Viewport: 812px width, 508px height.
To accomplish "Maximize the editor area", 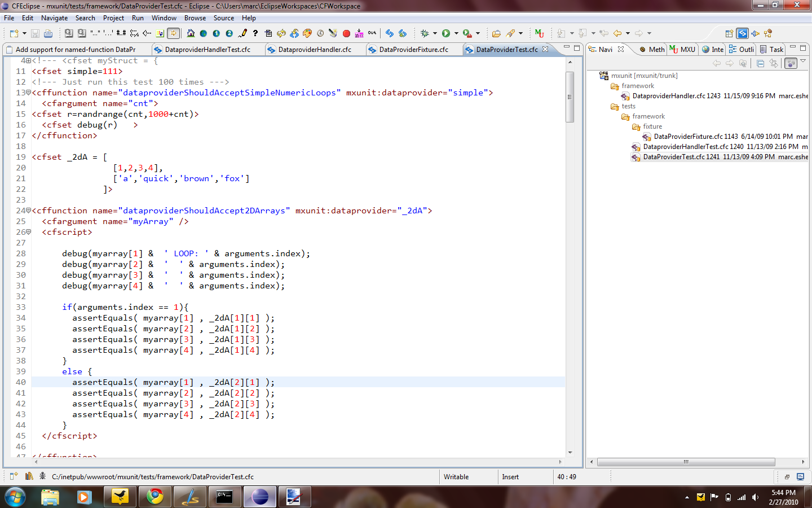I will pos(577,48).
